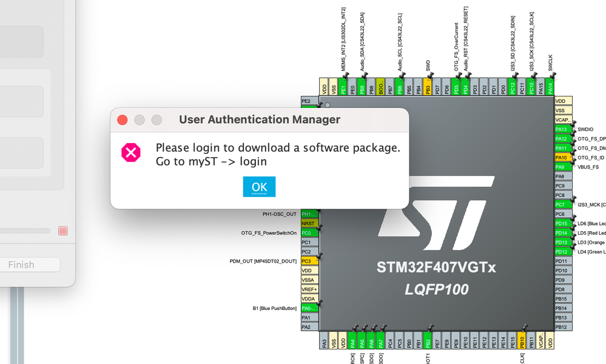The width and height of the screenshot is (606, 364).
Task: Click the VDDA power pin
Action: click(x=309, y=298)
